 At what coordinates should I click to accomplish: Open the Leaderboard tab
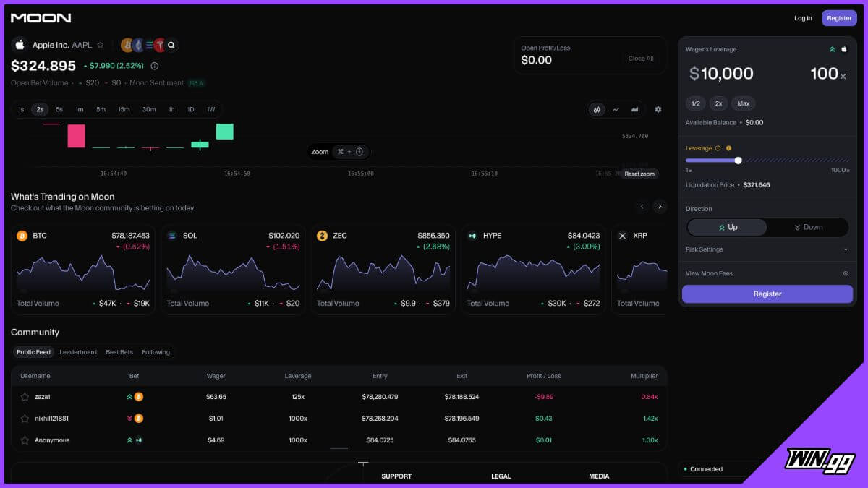click(x=78, y=352)
